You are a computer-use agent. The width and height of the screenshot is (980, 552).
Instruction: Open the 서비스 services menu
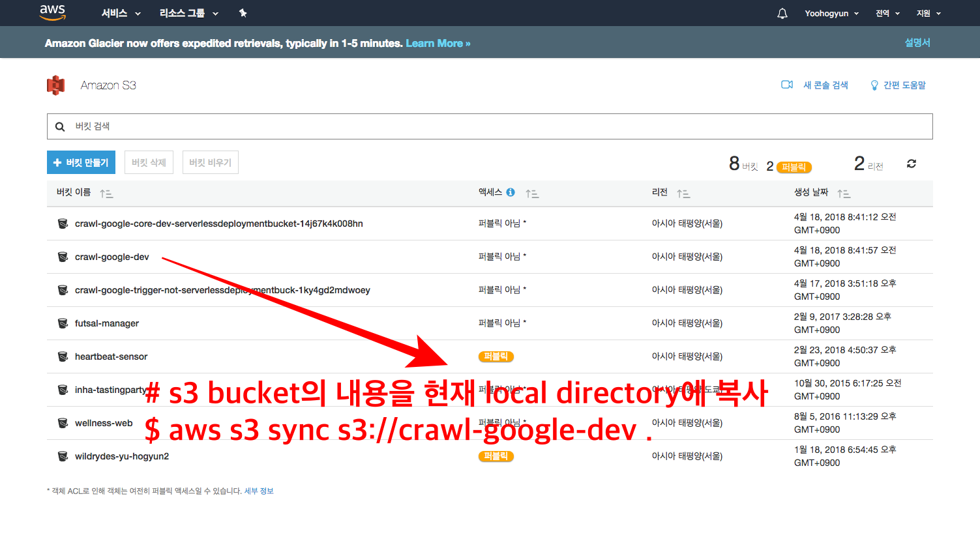click(x=121, y=13)
